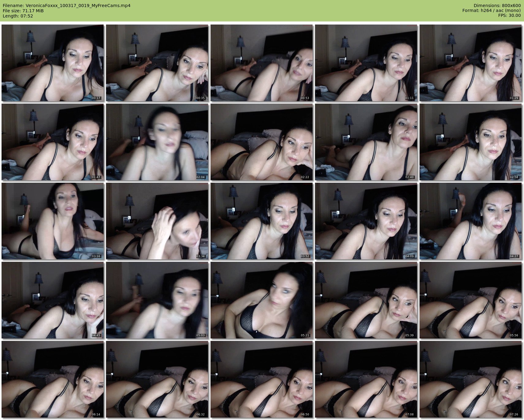Open the thumbnail stamped 00:17
Viewport: 524px width, 420px height.
(x=53, y=63)
